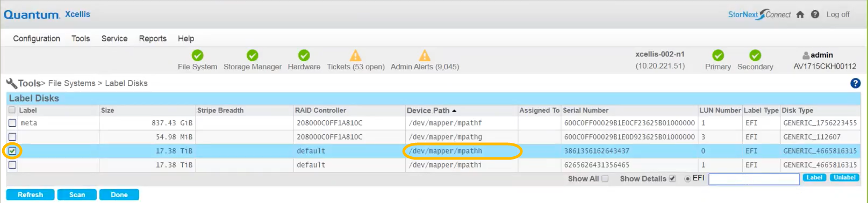868x203 pixels.
Task: Open the Admin Alerts warning triangle icon
Action: 425,55
